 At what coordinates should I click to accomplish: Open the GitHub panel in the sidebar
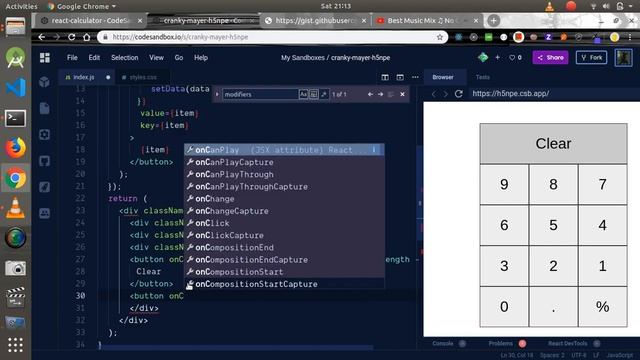[44, 161]
